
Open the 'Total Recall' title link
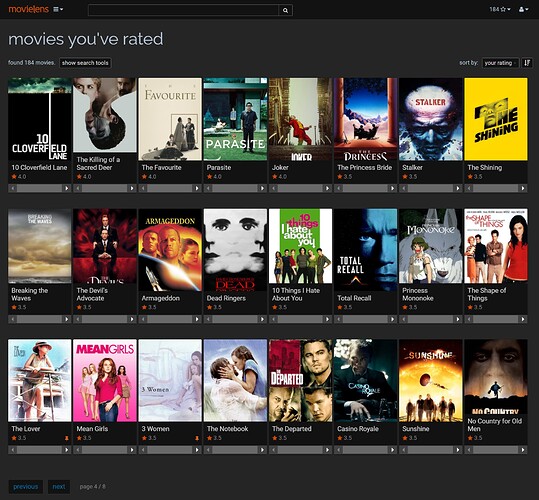[x=354, y=298]
